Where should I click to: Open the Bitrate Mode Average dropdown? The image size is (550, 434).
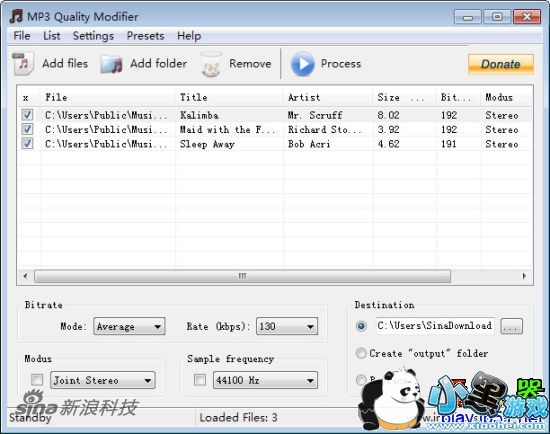pos(129,326)
